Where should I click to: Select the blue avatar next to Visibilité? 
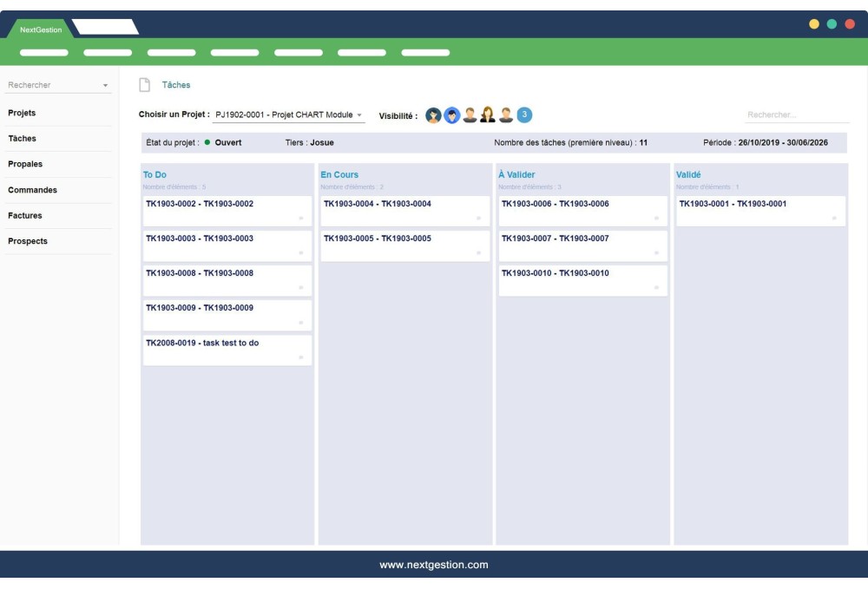[453, 113]
